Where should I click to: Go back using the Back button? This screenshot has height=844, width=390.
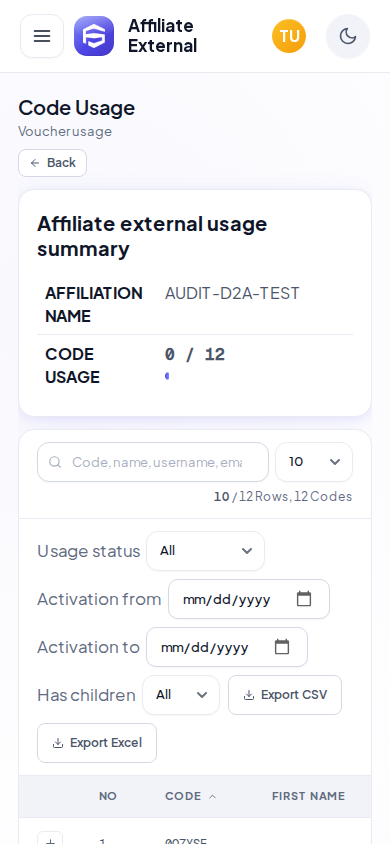point(53,163)
